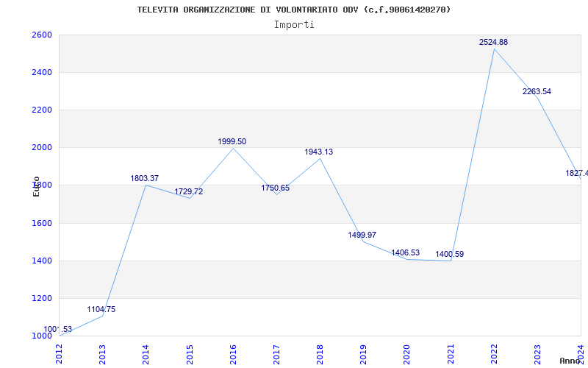
Task: Select the 1499.97 value label
Action: 362,235
